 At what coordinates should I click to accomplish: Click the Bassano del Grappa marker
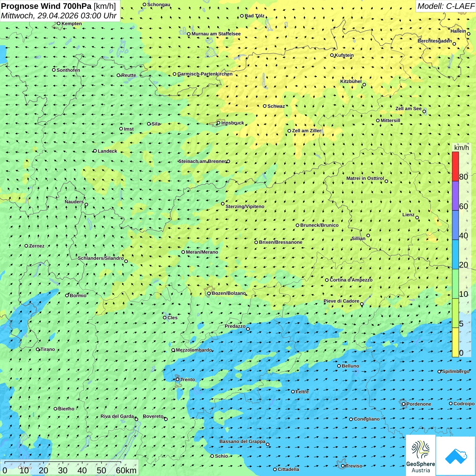pos(268,444)
